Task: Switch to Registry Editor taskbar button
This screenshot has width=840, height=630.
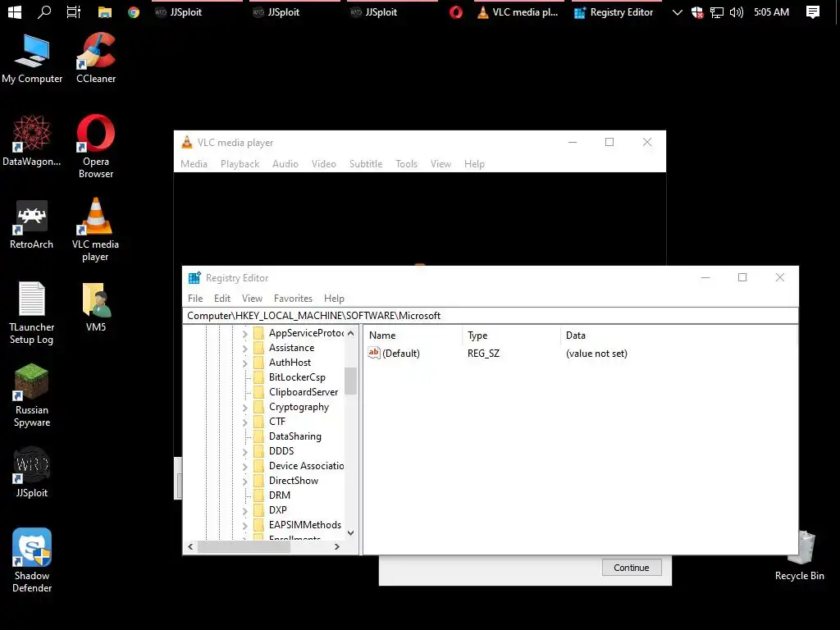Action: pyautogui.click(x=616, y=12)
